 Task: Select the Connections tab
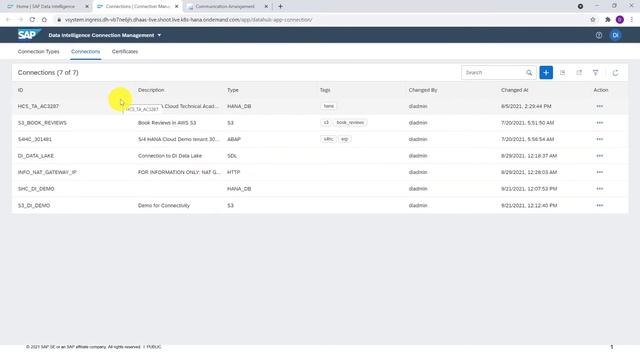85,51
